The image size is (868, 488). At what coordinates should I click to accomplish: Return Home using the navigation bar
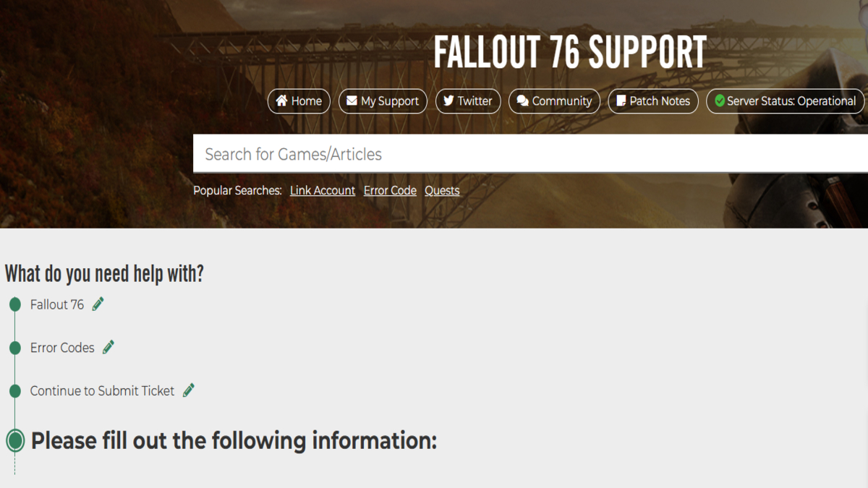[299, 100]
